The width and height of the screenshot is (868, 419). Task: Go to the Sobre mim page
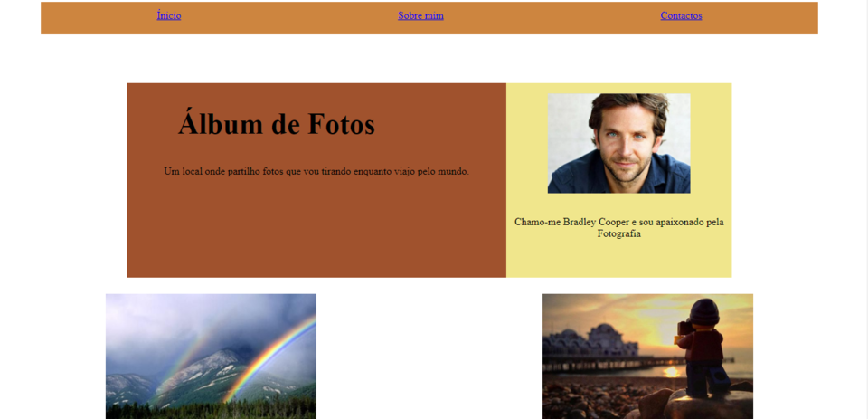click(x=420, y=15)
